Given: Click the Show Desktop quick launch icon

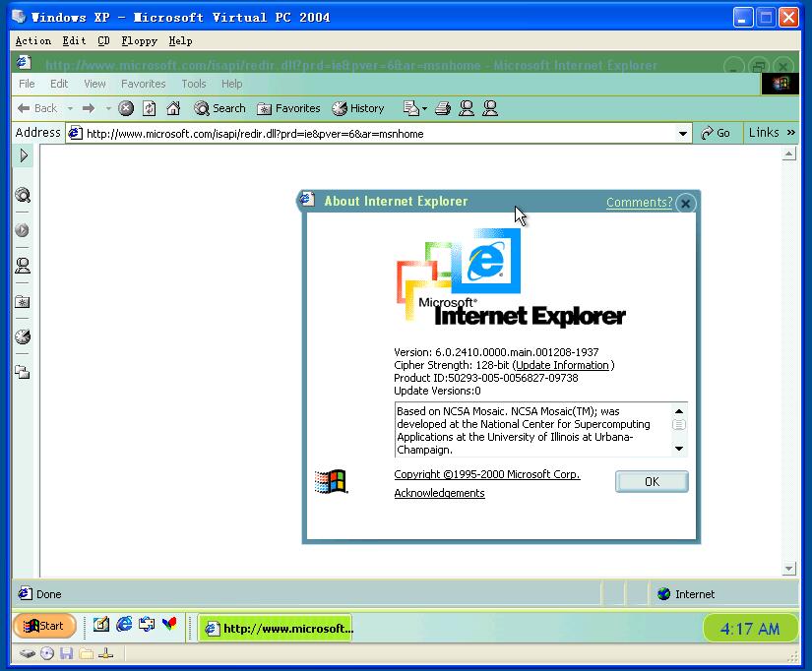Looking at the screenshot, I should [101, 625].
